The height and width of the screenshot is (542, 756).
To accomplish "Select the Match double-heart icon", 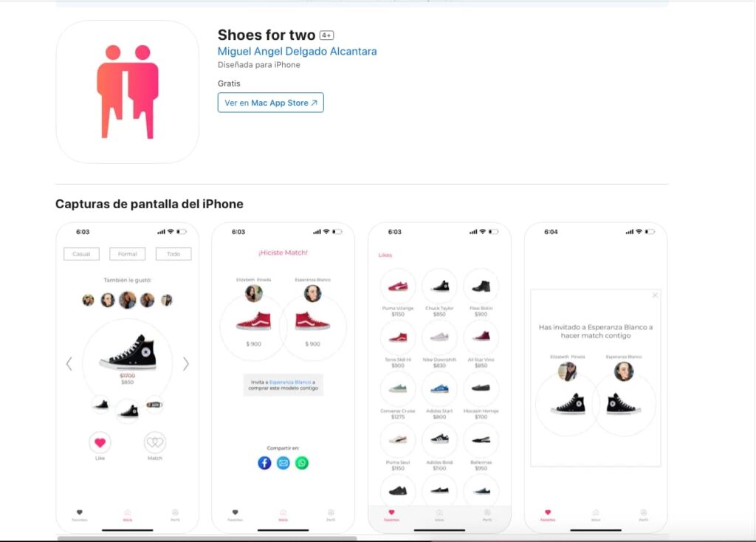I will pos(154,441).
